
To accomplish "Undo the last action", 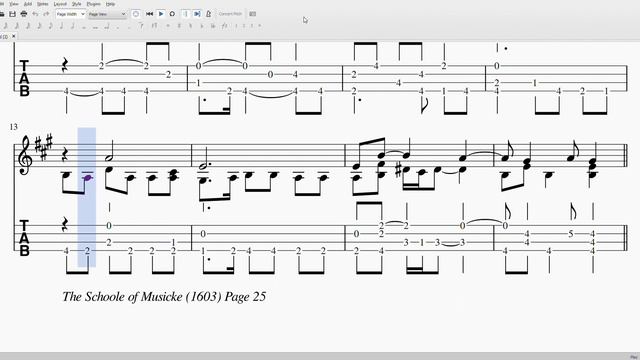I will pyautogui.click(x=35, y=14).
